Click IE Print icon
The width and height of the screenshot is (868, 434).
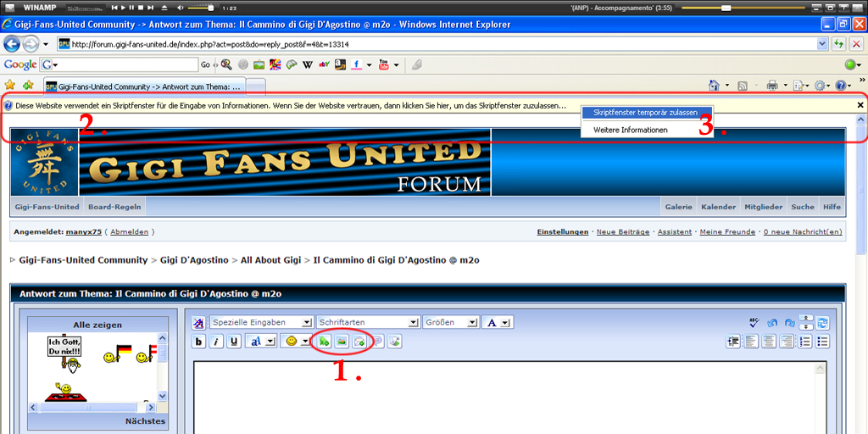tap(772, 86)
